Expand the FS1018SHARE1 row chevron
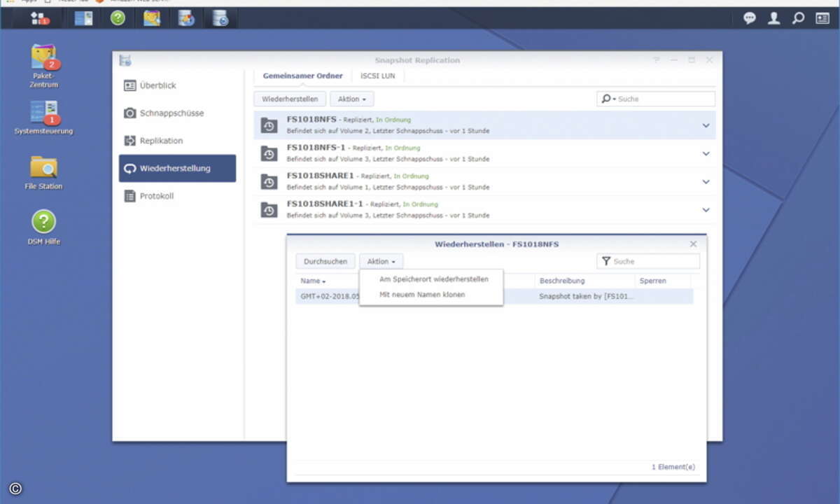Image resolution: width=840 pixels, height=504 pixels. click(706, 181)
